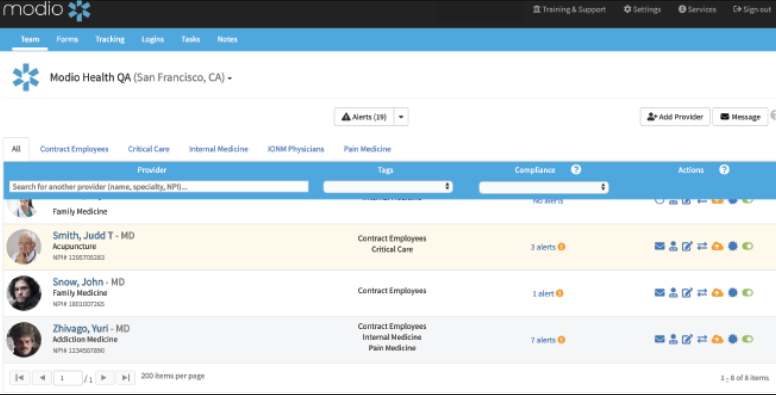Image resolution: width=776 pixels, height=395 pixels.
Task: Click Modio Health QA organization logo icon
Action: click(x=25, y=77)
